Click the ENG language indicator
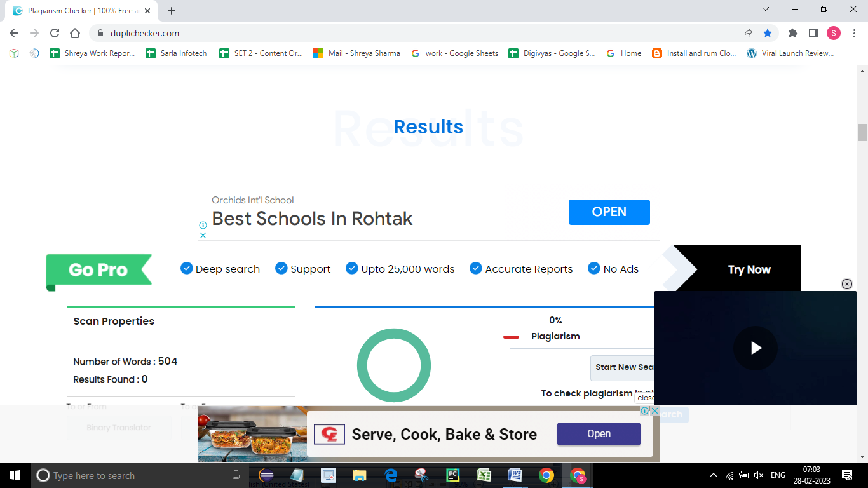Viewport: 868px width, 488px height. pos(778,475)
